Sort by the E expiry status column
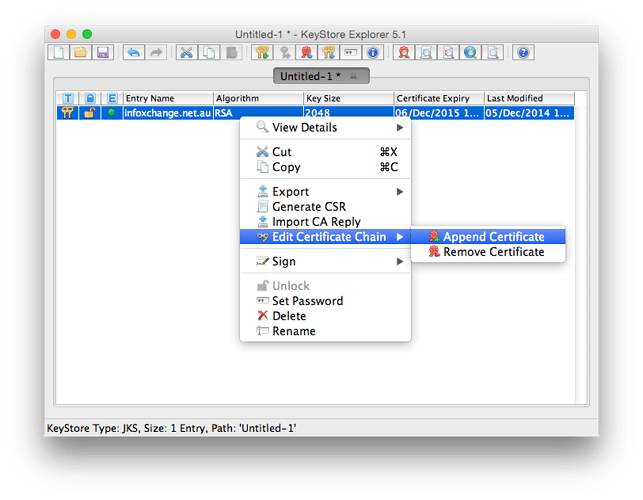The width and height of the screenshot is (643, 500). 112,98
